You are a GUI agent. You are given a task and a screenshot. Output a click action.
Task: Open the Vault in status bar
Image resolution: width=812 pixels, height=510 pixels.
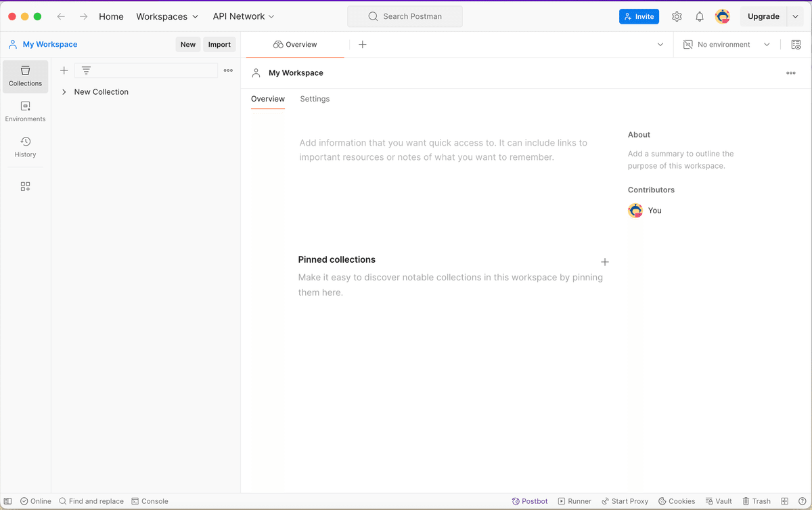719,501
